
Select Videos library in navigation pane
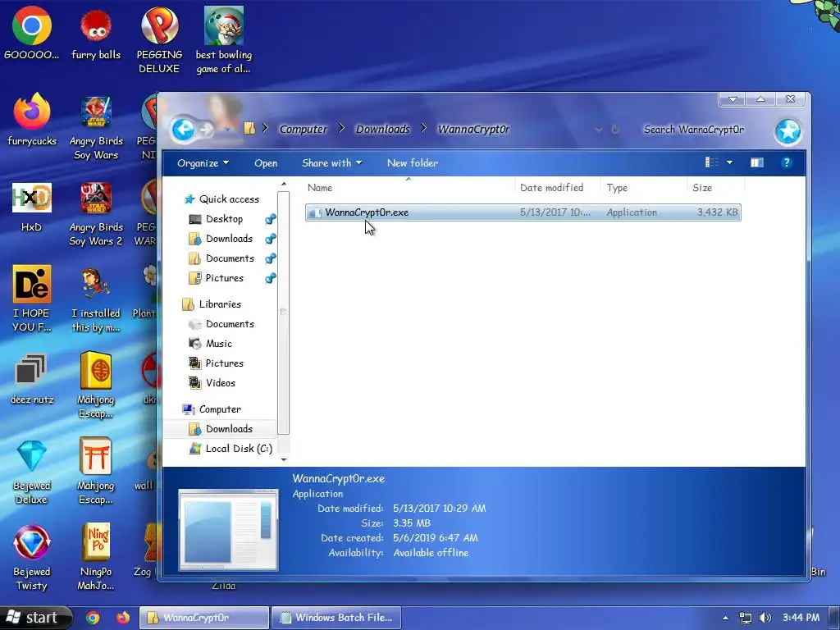(212, 383)
